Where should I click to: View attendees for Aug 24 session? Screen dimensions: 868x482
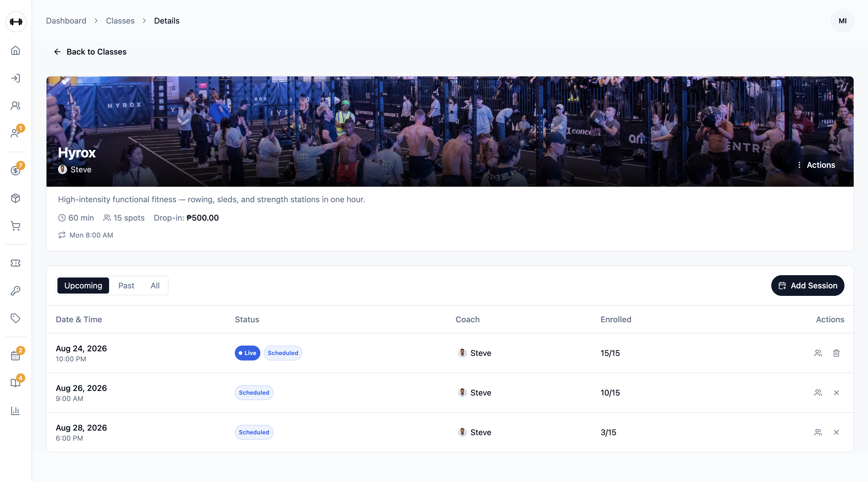click(818, 353)
